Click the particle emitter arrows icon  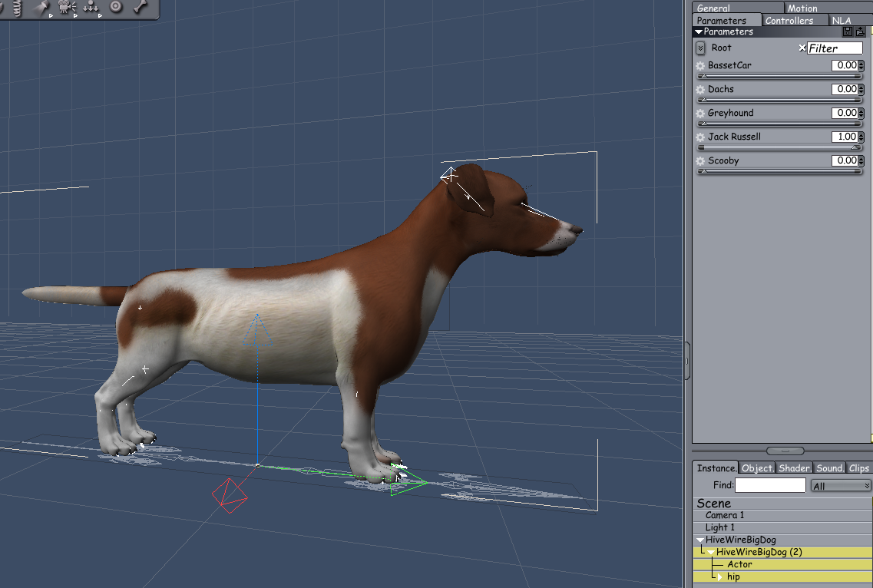(91, 7)
